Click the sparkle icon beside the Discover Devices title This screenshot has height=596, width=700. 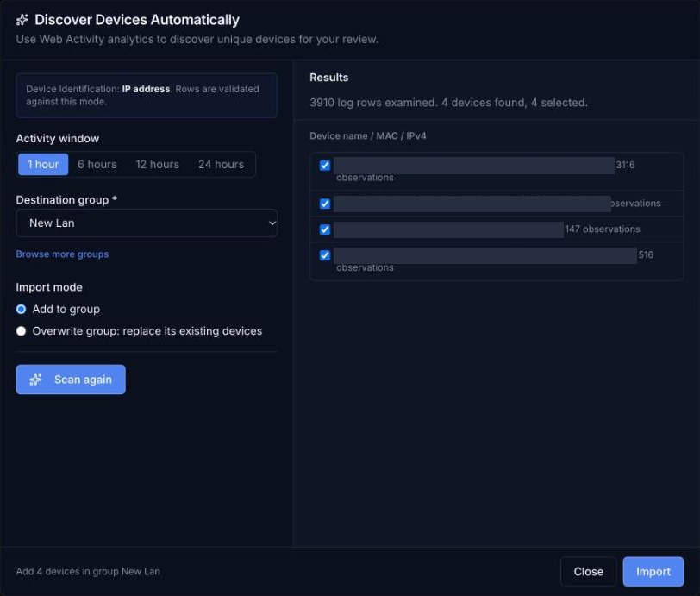point(22,20)
